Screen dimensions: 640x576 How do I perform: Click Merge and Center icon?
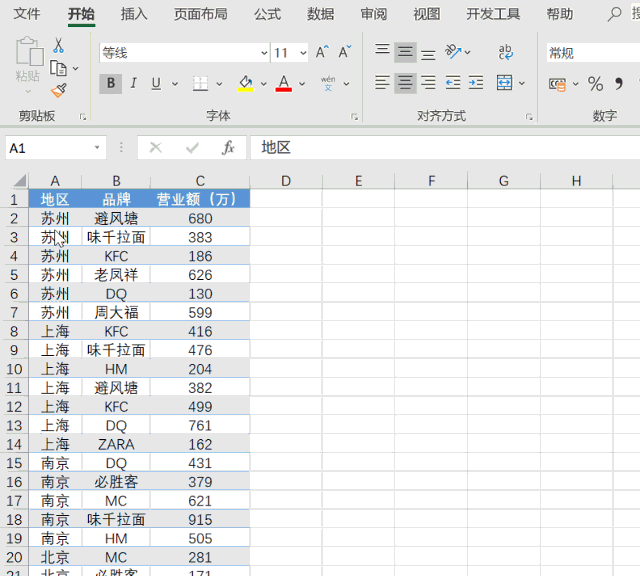coord(504,83)
